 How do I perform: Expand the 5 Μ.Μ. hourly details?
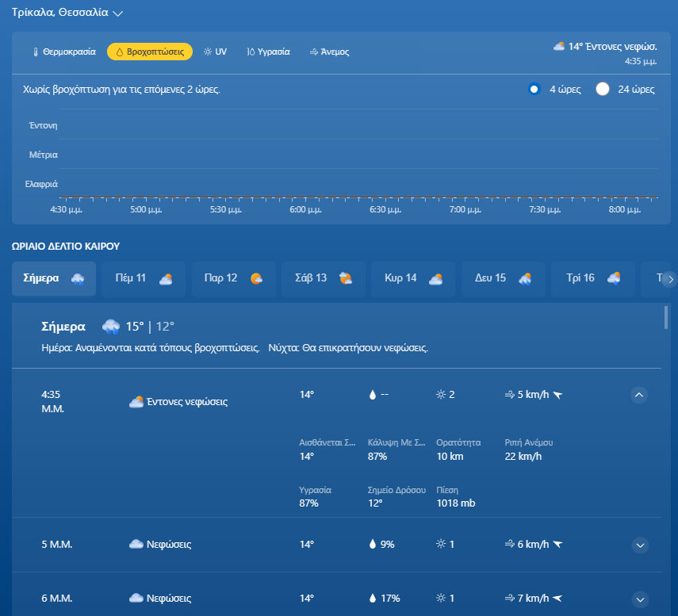click(640, 545)
